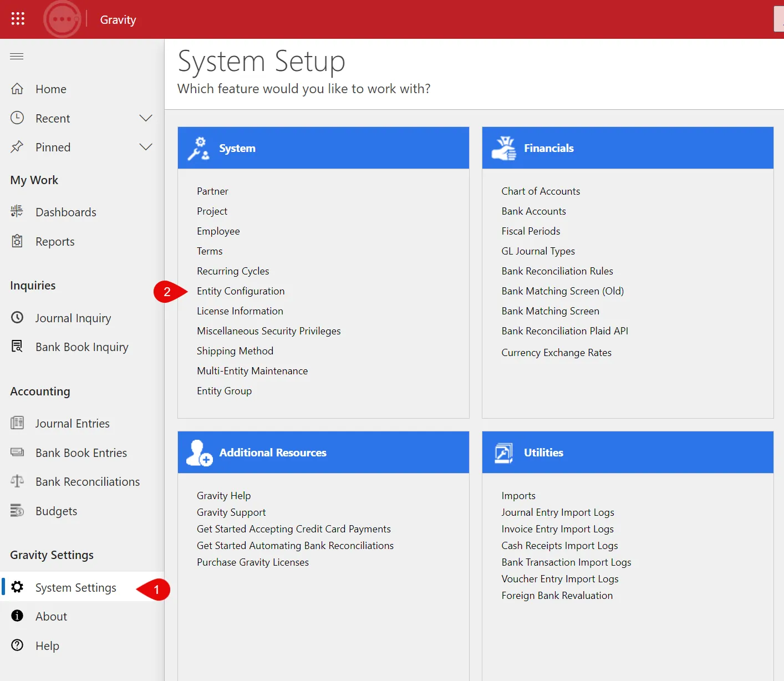Expand the Pinned section chevron
Image resolution: width=784 pixels, height=681 pixels.
coord(146,147)
